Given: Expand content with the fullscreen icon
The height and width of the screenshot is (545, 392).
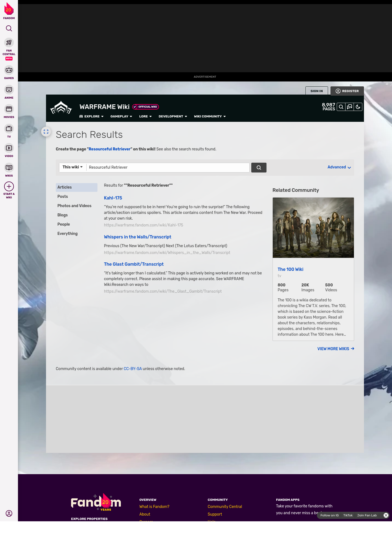Looking at the screenshot, I should coord(46,132).
